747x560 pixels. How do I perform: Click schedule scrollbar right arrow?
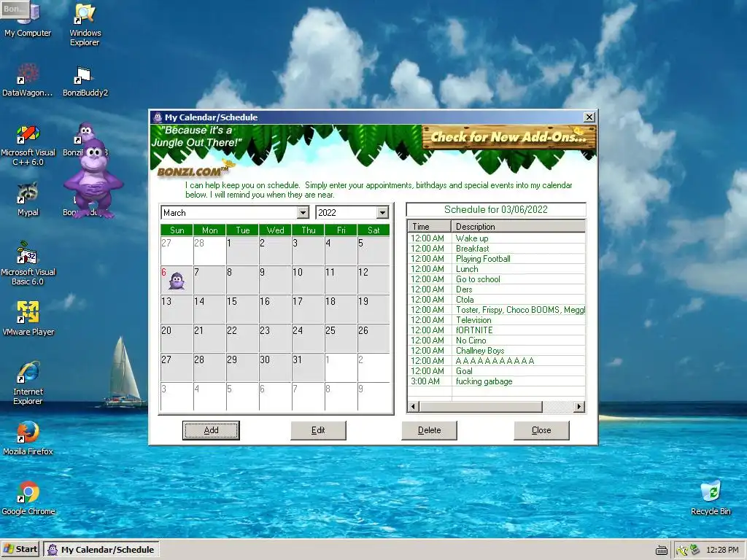tap(578, 407)
